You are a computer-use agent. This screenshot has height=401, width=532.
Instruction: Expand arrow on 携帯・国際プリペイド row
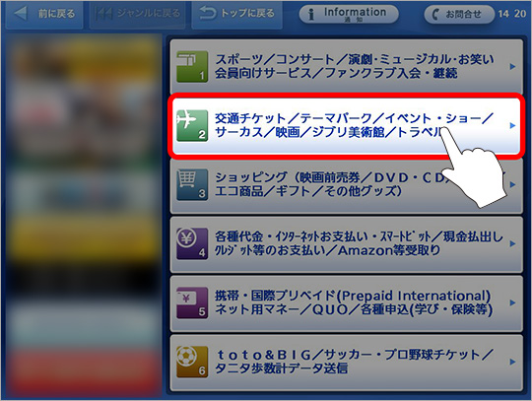click(x=512, y=302)
